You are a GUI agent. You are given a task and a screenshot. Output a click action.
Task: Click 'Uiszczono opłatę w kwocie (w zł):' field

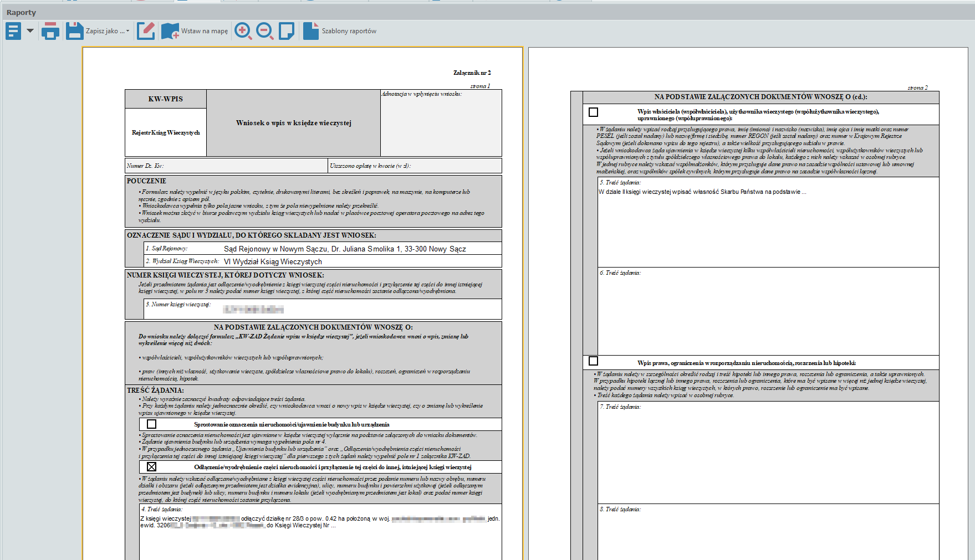click(415, 166)
